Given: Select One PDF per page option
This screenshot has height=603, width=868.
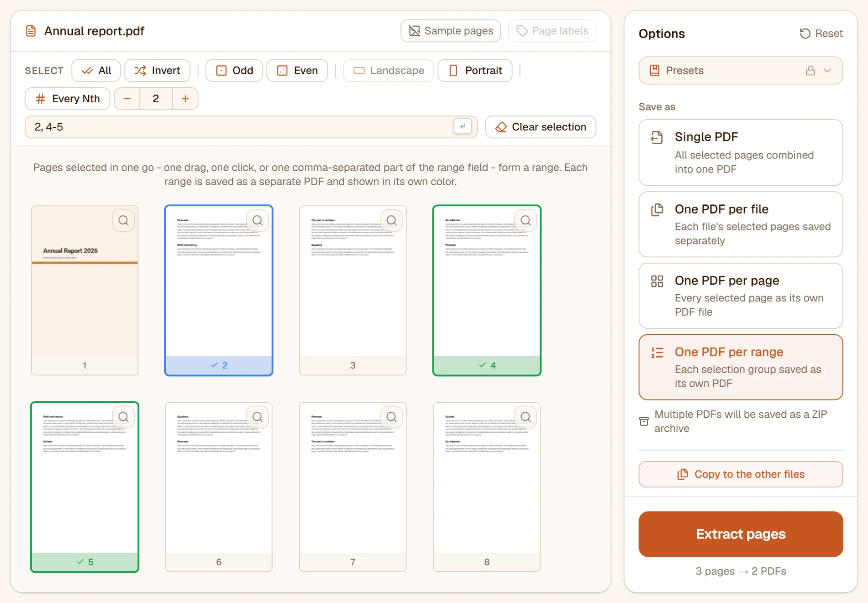Looking at the screenshot, I should [741, 295].
